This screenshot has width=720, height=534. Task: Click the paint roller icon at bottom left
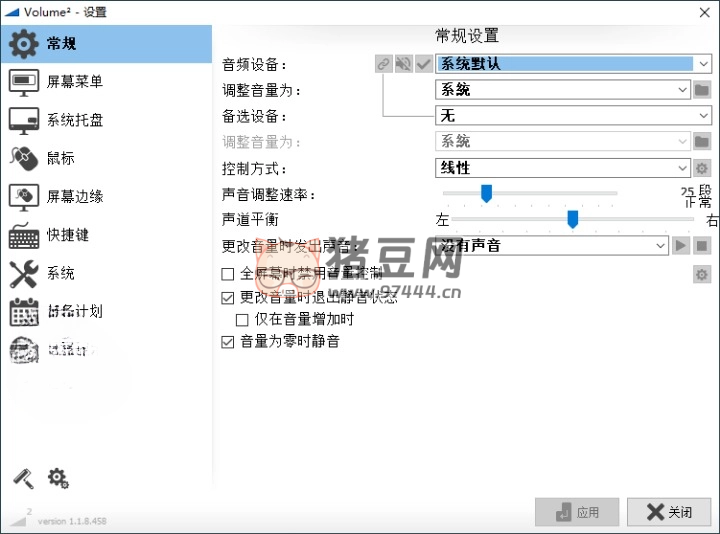click(x=23, y=479)
